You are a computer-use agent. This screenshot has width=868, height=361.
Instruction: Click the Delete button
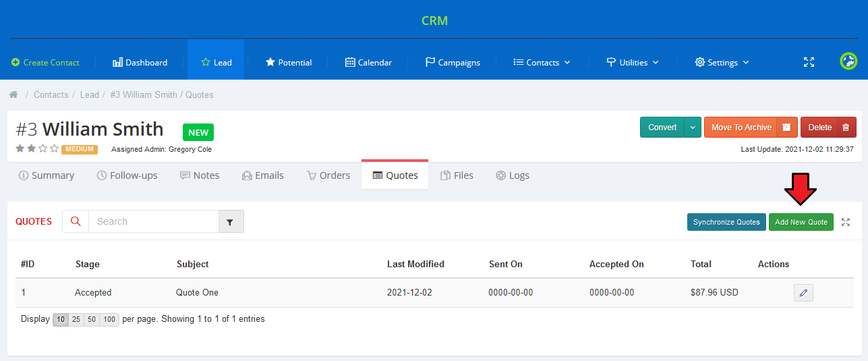point(819,128)
